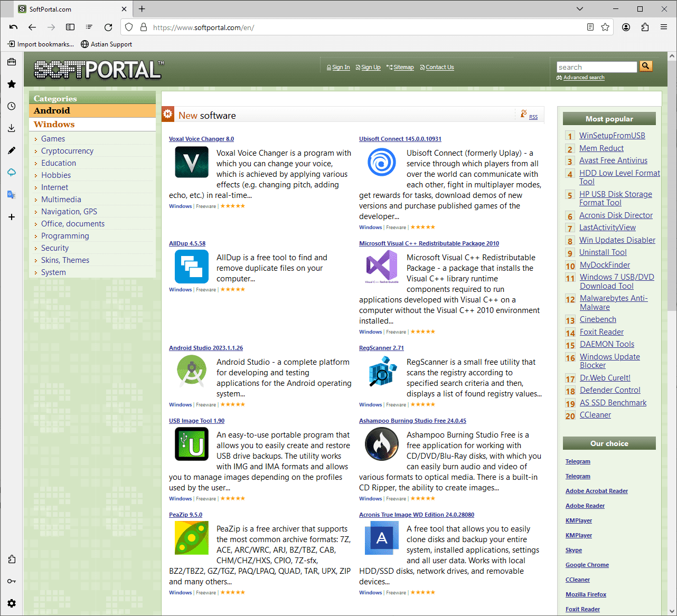Select the SoftPortal.com browser tab
This screenshot has height=616, width=677.
(72, 9)
